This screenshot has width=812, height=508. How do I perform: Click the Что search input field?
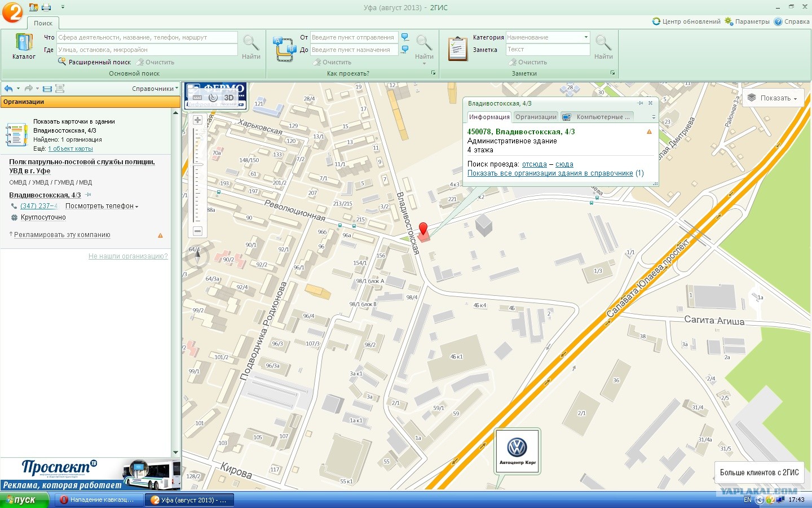coord(147,37)
